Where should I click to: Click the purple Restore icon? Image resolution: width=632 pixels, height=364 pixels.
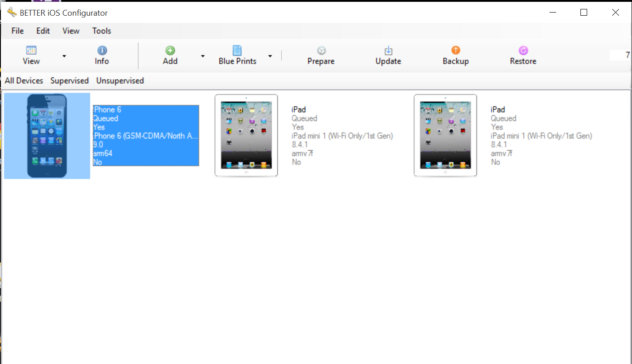[523, 50]
